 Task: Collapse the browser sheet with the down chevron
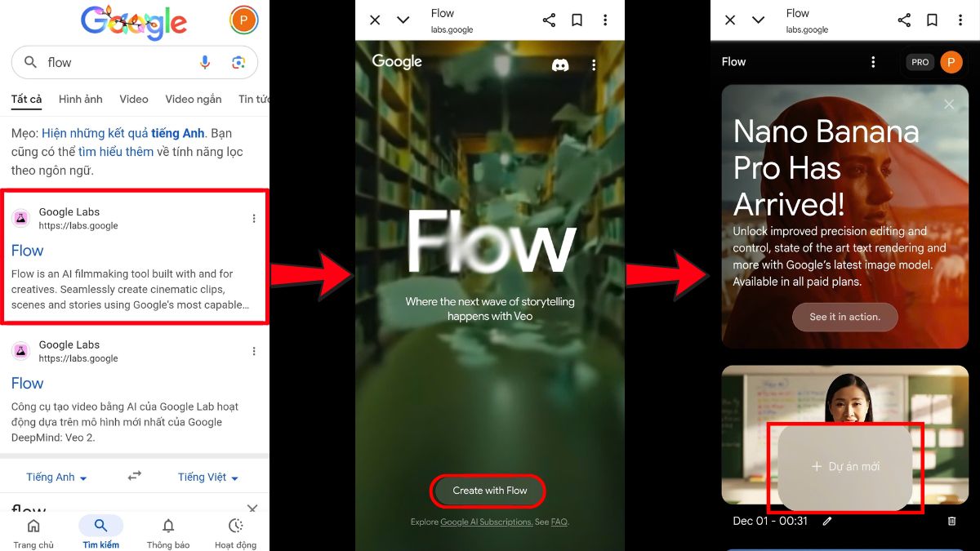(403, 20)
